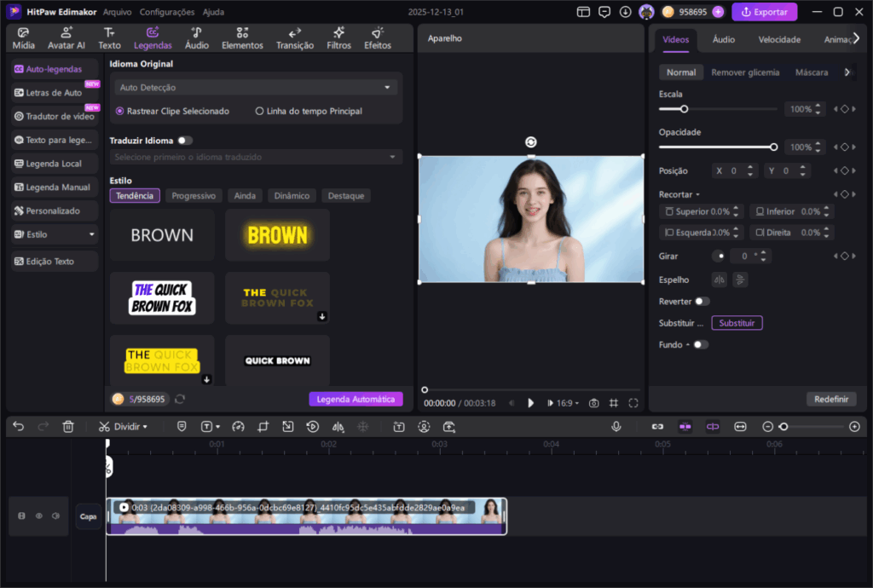This screenshot has height=588, width=873.
Task: Open the Auto Detecção language dropdown
Action: (256, 87)
